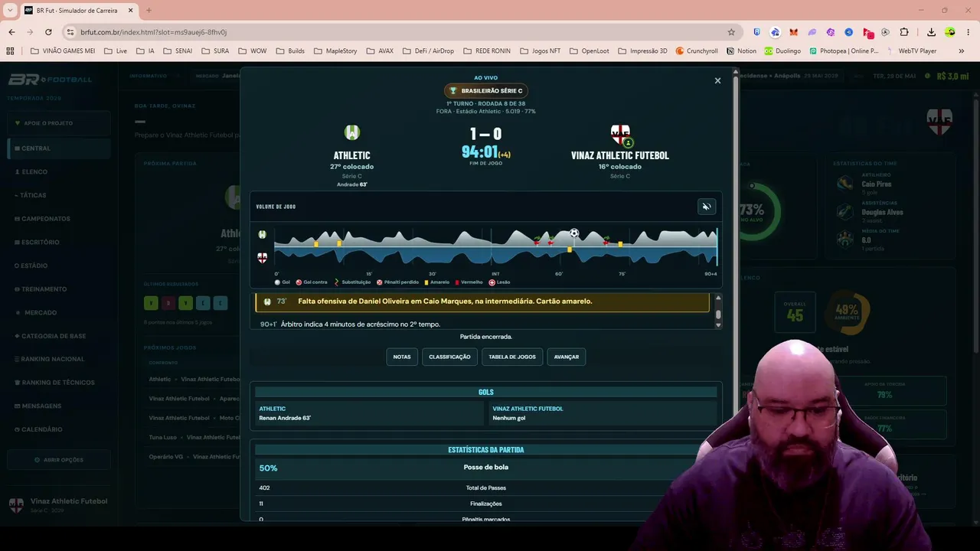This screenshot has width=980, height=551.
Task: Click the browser back arrow
Action: [11, 32]
